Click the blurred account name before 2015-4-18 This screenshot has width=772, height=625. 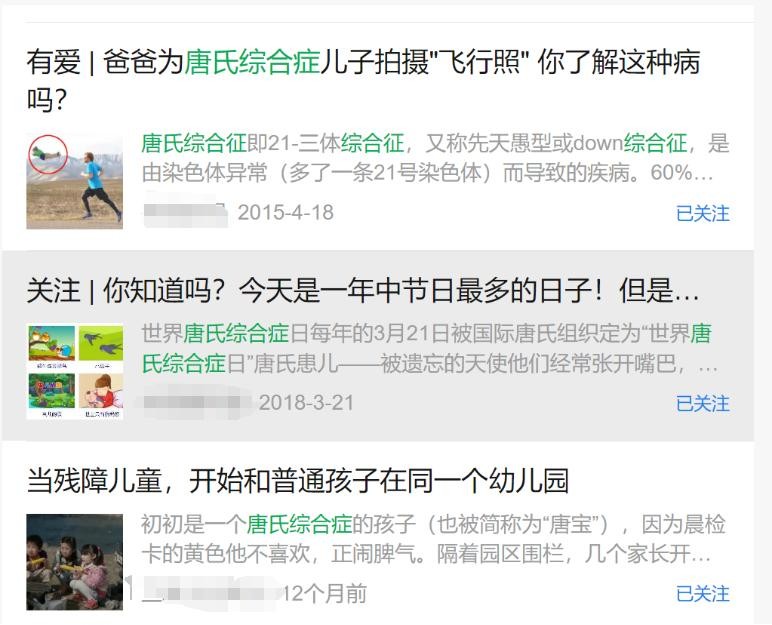(186, 213)
